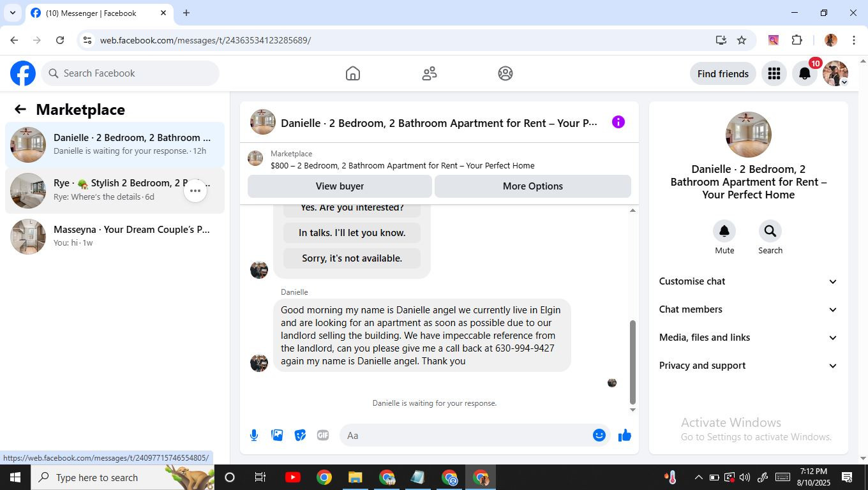Open the Friends icon in top navigation
This screenshot has width=868, height=490.
(430, 73)
